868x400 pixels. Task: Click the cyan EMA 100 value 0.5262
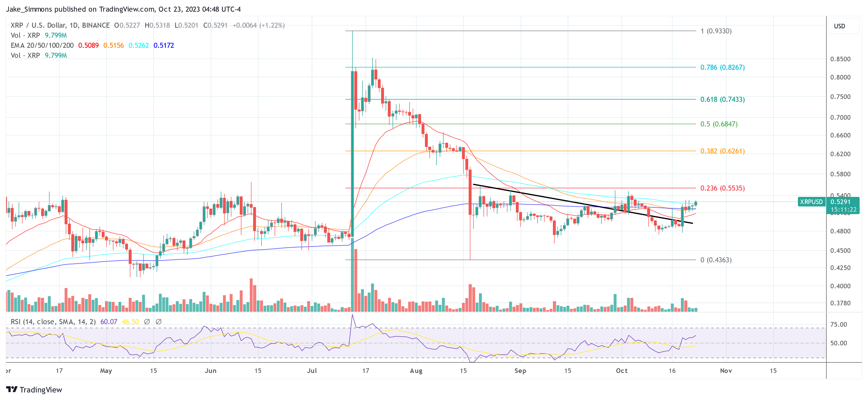tap(139, 45)
